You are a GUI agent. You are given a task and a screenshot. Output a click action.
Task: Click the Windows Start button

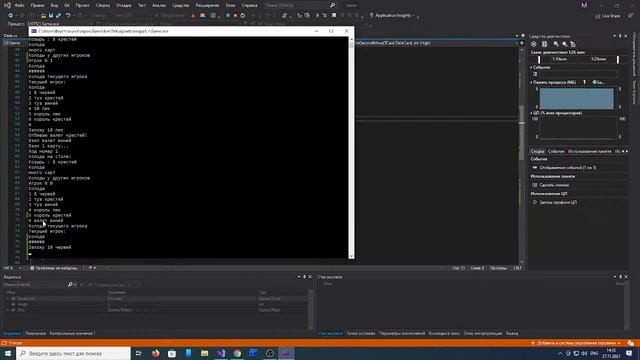pyautogui.click(x=8, y=353)
